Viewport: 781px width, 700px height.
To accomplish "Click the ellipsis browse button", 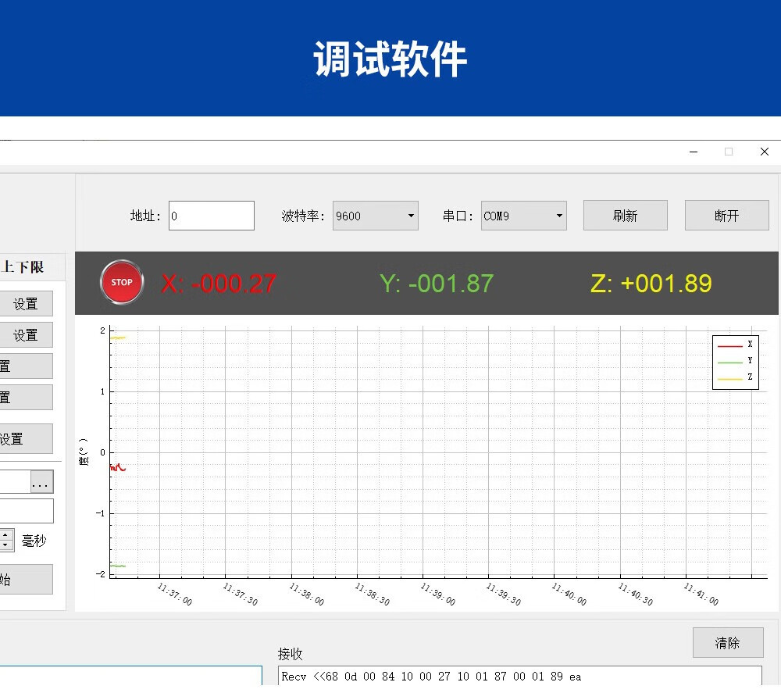I will [x=41, y=483].
